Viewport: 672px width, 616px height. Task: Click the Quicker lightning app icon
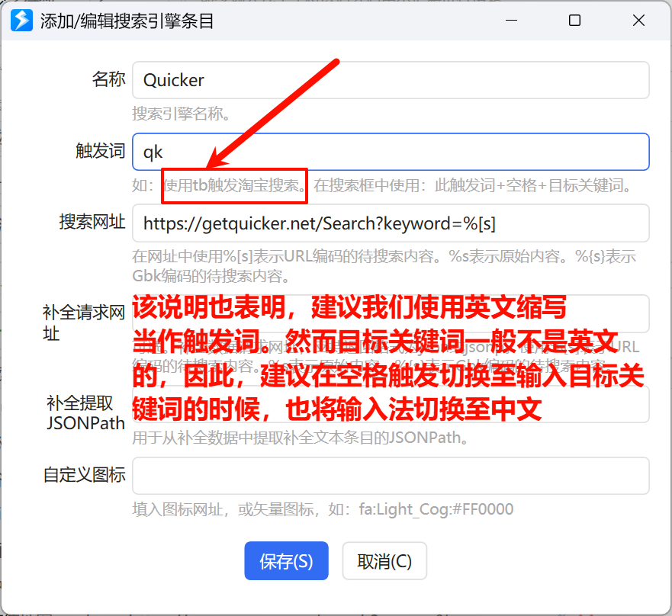(x=21, y=21)
